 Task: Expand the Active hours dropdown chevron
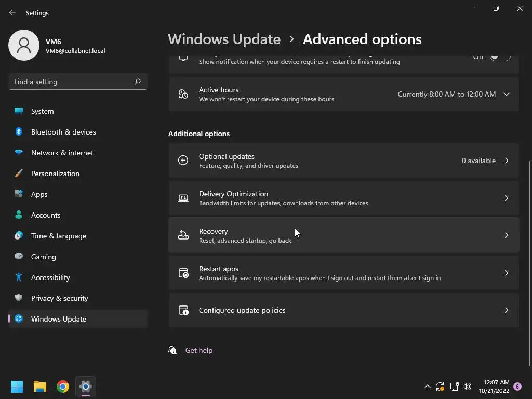pyautogui.click(x=507, y=94)
